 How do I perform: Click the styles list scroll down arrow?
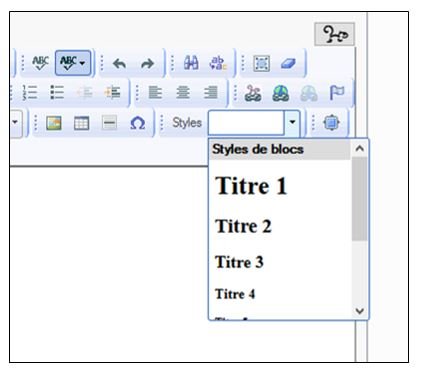360,311
